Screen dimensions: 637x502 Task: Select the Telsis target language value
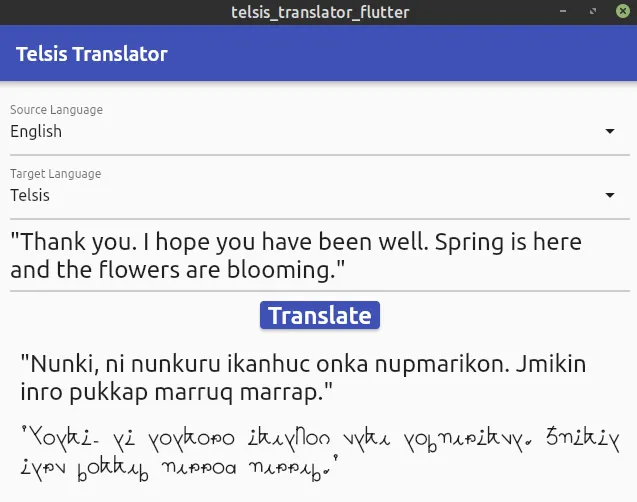(x=30, y=195)
